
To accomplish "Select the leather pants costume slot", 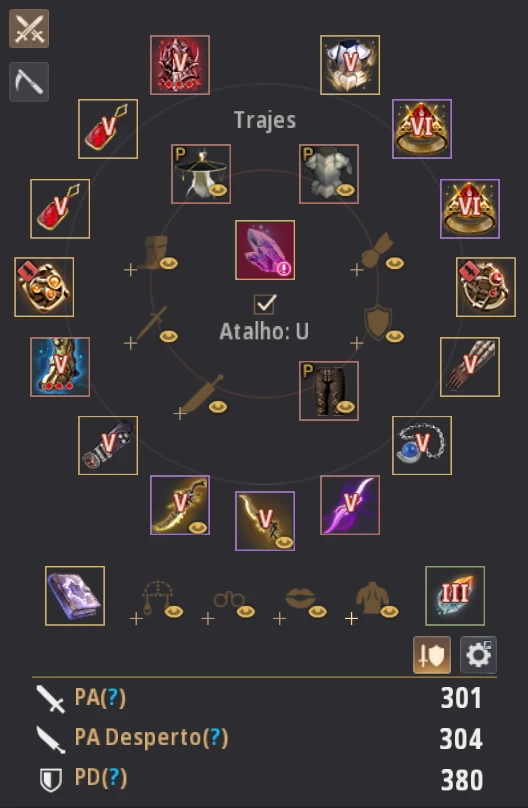I will coord(329,391).
